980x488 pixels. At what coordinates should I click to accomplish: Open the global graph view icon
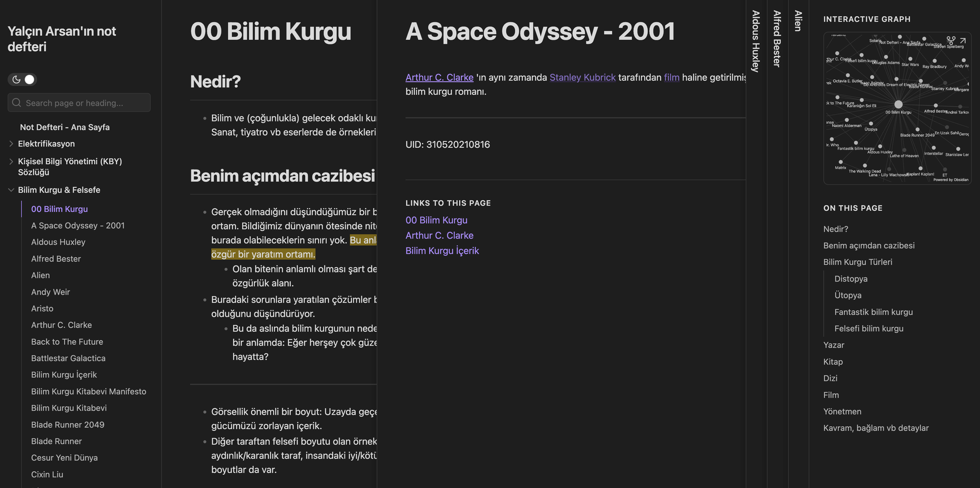tap(951, 40)
